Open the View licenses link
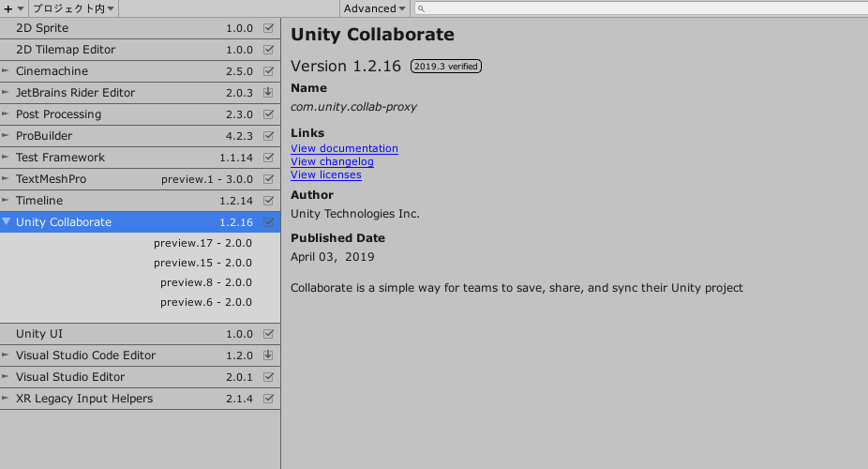Screen dimensions: 868x469 [326, 175]
